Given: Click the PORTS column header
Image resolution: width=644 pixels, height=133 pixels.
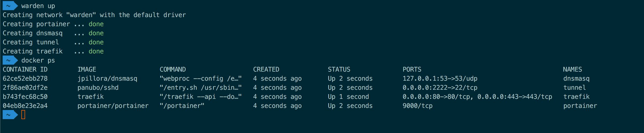Looking at the screenshot, I should pyautogui.click(x=412, y=69).
